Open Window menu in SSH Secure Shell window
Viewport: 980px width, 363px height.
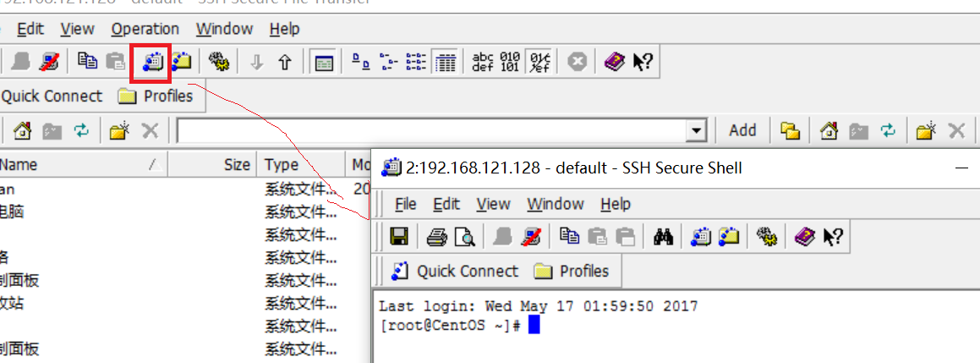(x=555, y=204)
